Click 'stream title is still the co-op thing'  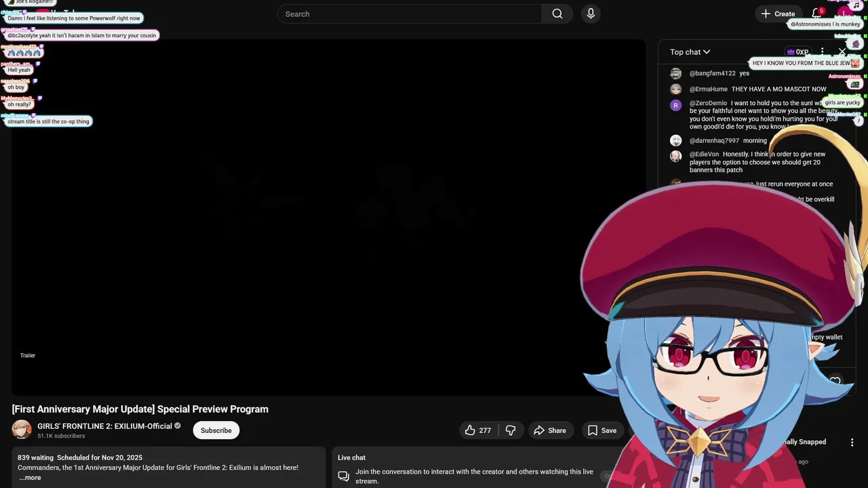[48, 121]
